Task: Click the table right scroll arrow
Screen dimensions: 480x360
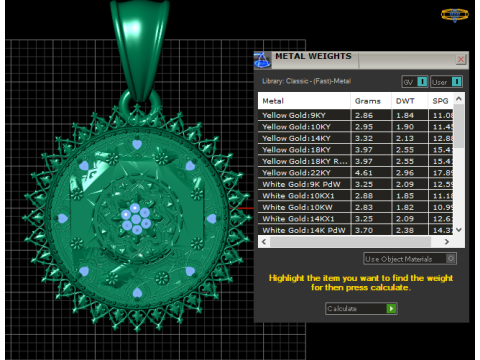Action: (x=447, y=242)
